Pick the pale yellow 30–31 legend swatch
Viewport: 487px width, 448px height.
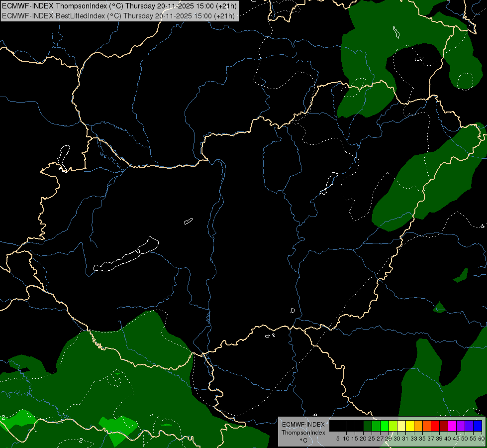[401, 426]
